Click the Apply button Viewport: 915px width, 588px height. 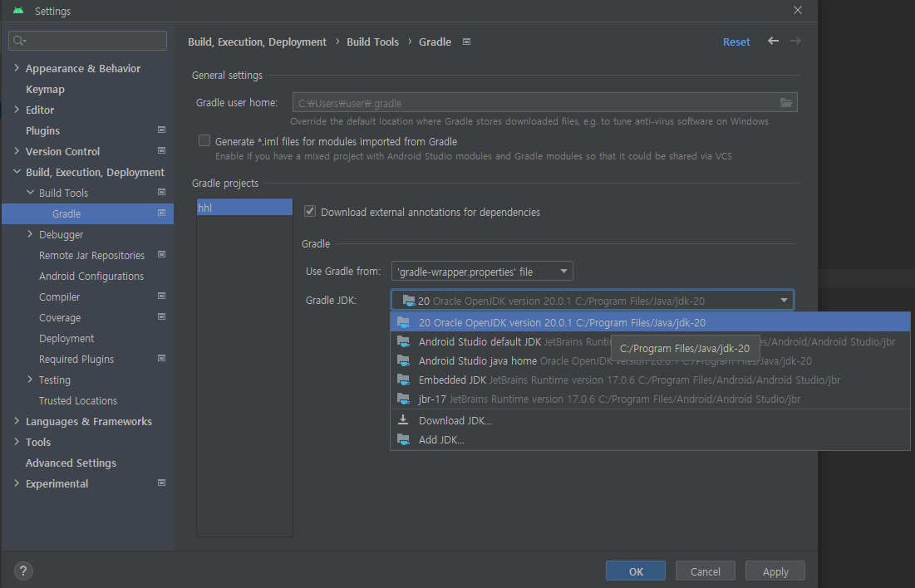pos(775,571)
